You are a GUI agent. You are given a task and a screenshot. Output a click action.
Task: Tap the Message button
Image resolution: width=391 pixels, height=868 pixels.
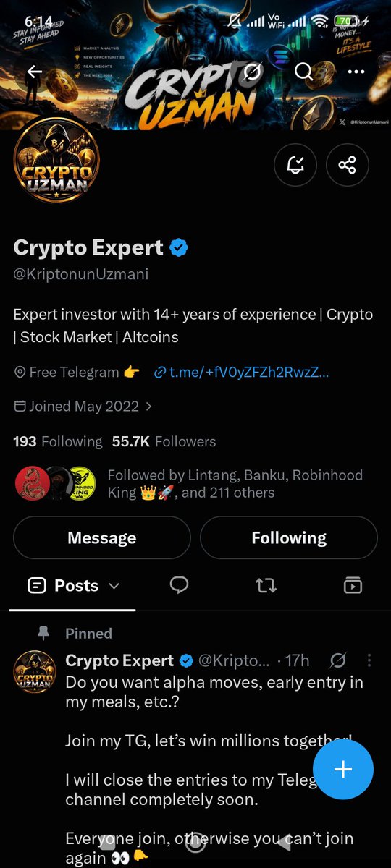point(102,537)
